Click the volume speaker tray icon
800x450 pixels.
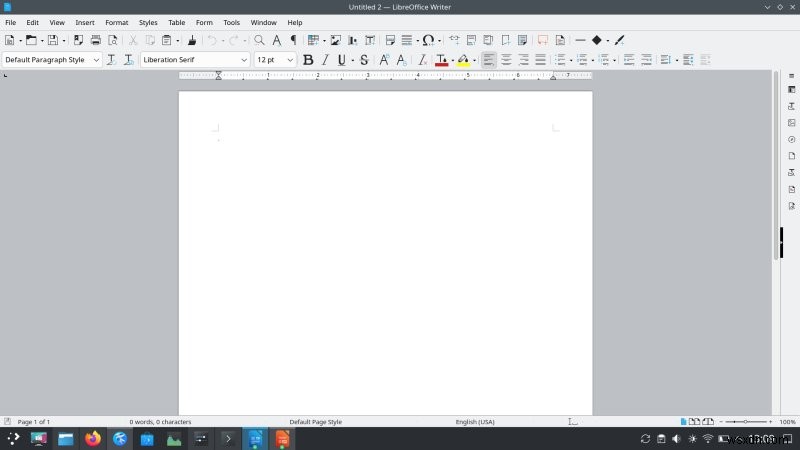677,439
